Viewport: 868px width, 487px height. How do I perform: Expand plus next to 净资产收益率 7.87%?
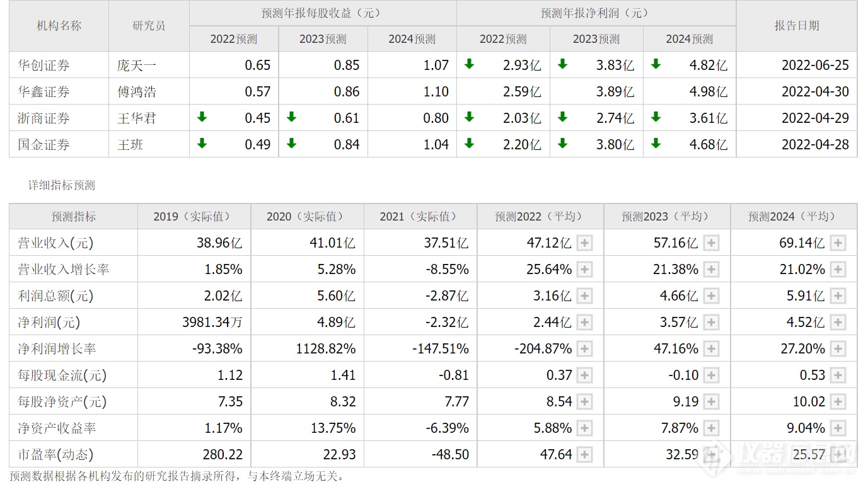click(712, 428)
